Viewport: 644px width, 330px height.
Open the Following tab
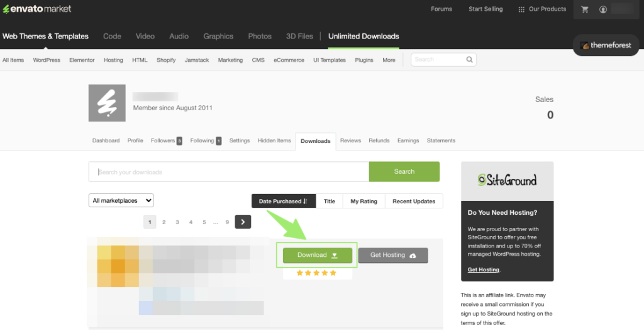pos(206,140)
